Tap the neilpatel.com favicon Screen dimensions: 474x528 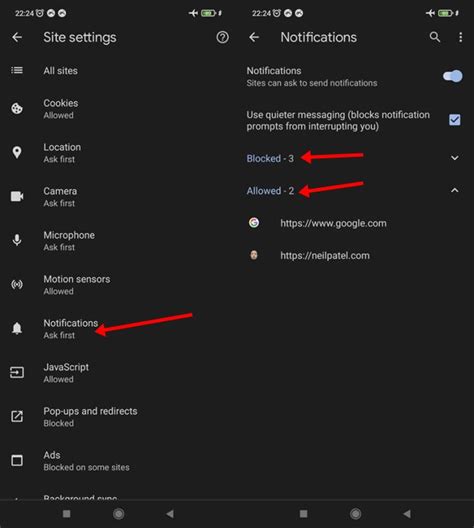pos(254,255)
